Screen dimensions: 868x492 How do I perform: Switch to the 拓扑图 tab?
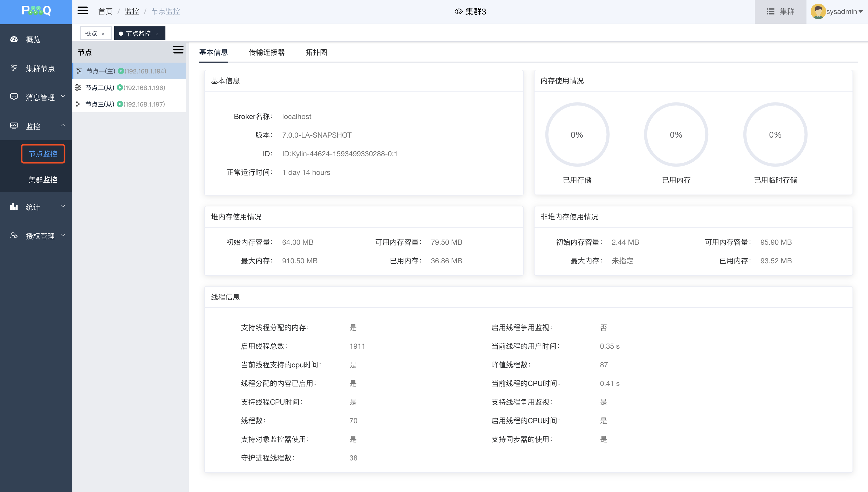click(x=316, y=52)
